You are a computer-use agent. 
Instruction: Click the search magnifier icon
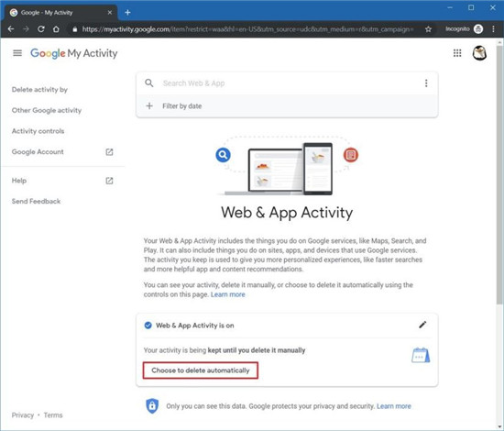149,83
